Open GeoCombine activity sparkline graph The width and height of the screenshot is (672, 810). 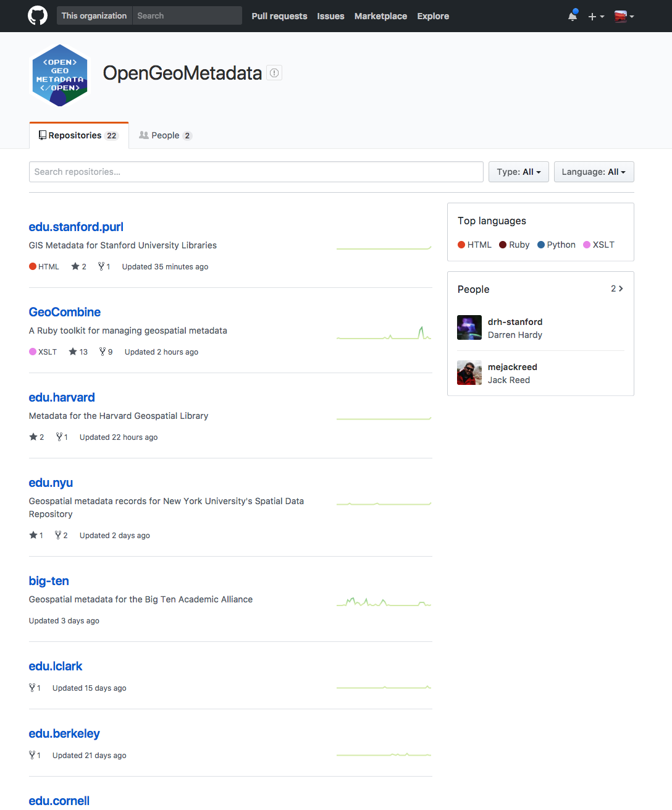pyautogui.click(x=384, y=334)
